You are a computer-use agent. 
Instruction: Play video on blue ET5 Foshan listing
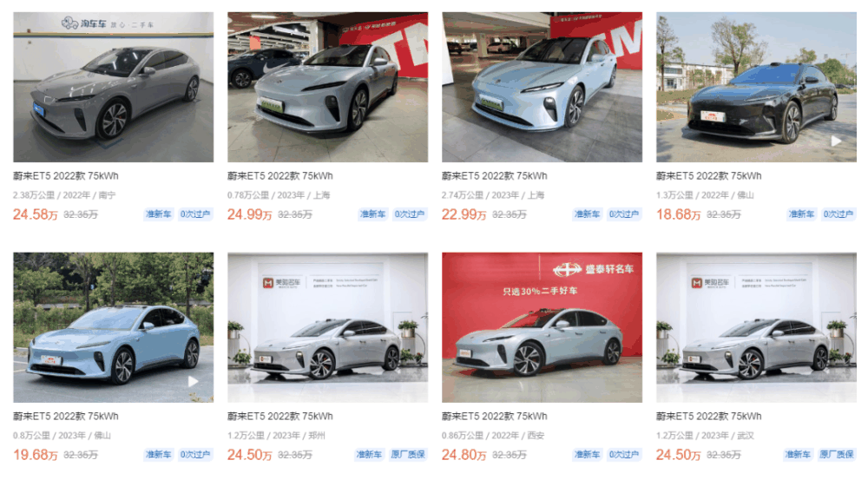(193, 381)
